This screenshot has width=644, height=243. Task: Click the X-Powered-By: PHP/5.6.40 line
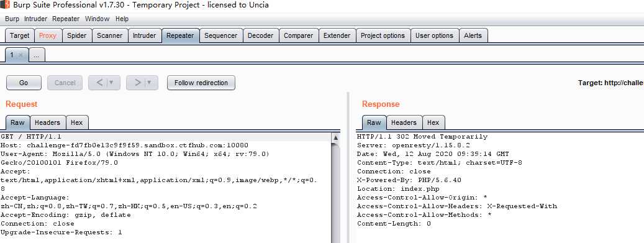click(409, 180)
